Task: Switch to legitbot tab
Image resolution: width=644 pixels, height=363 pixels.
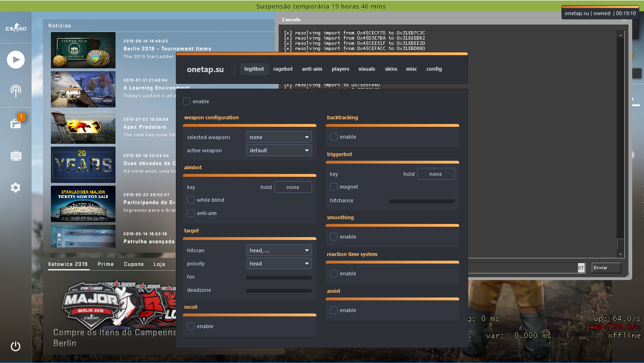Action: 254,69
